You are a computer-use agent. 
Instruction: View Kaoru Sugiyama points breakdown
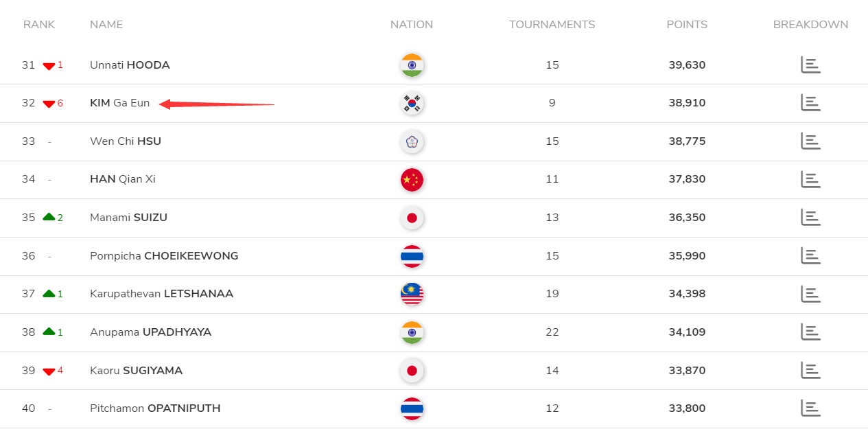810,371
